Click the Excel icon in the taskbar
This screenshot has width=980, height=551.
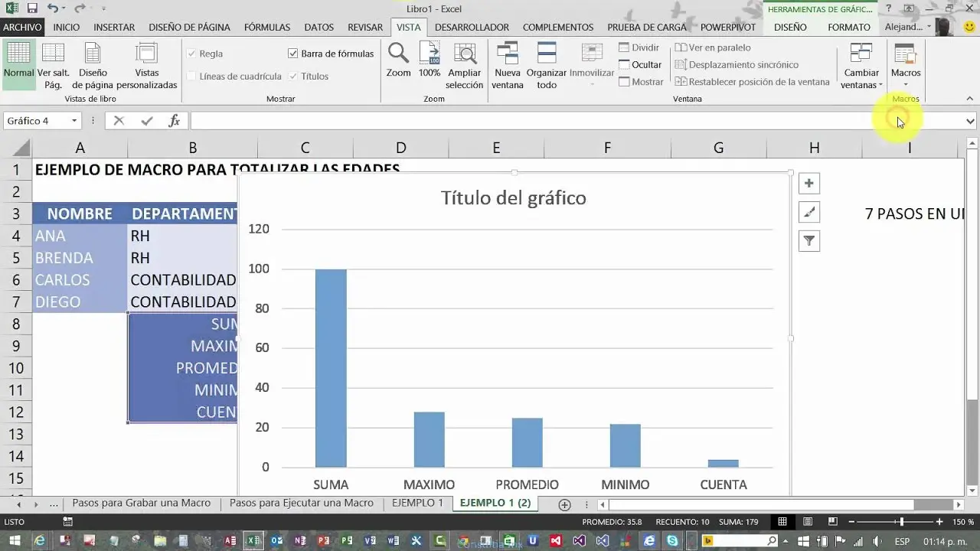pyautogui.click(x=253, y=540)
